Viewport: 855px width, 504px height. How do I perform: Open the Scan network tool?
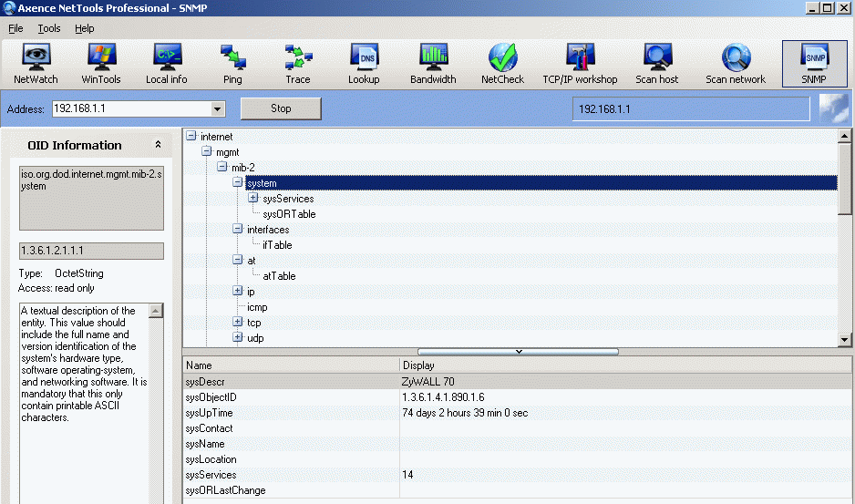click(737, 64)
